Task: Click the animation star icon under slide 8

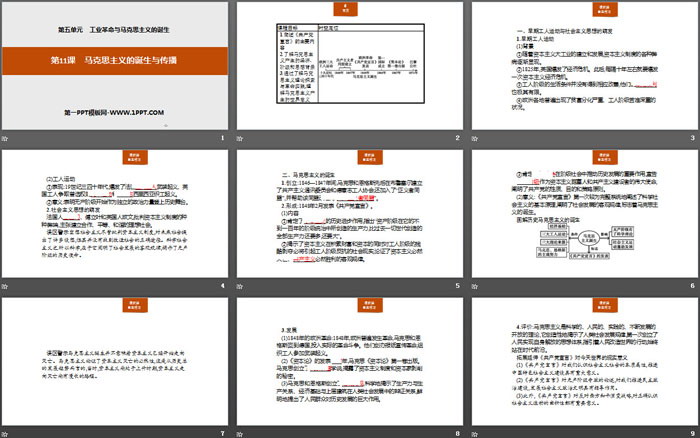Action: tap(240, 434)
